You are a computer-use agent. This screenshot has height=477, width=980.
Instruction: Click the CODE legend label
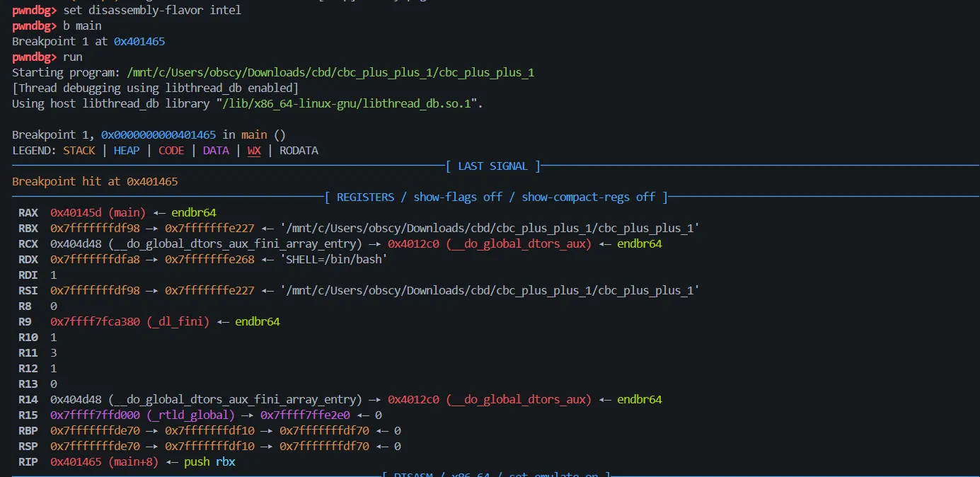171,151
